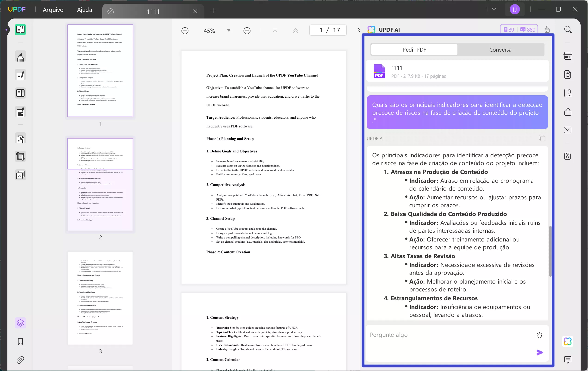Image resolution: width=588 pixels, height=371 pixels.
Task: Click the send arrow in chat box
Action: point(540,352)
